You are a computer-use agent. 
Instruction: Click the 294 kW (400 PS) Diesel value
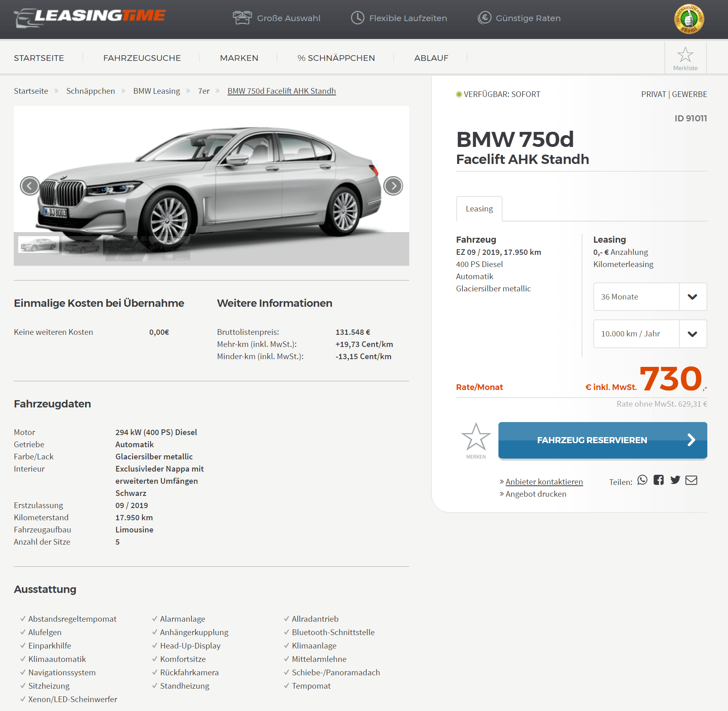[x=156, y=432]
